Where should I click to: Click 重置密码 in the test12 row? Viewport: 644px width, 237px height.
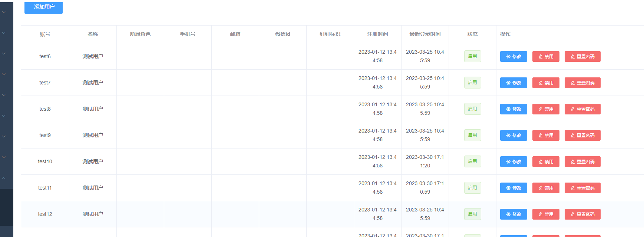[582, 214]
